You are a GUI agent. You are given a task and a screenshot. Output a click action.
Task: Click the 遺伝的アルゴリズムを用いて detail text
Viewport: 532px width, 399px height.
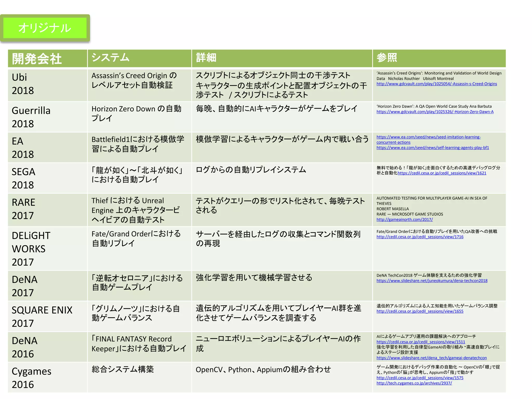[278, 313]
